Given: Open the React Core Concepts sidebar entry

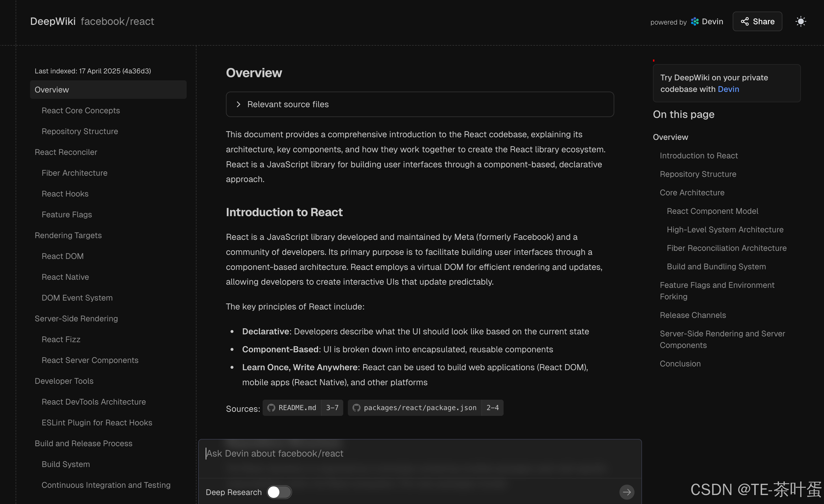Looking at the screenshot, I should [81, 110].
